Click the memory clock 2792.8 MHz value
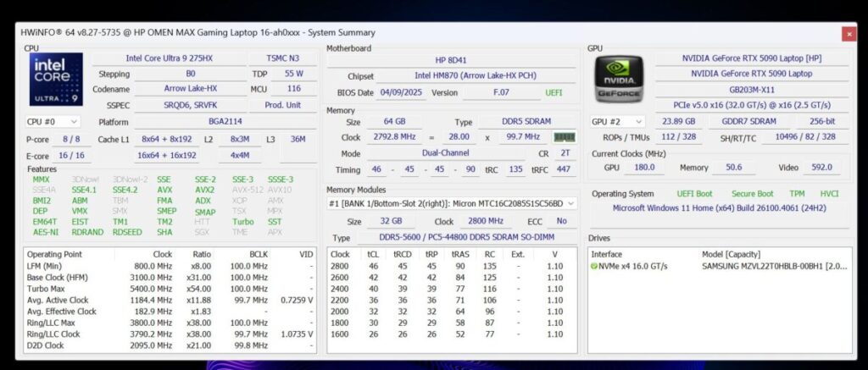 [x=394, y=137]
